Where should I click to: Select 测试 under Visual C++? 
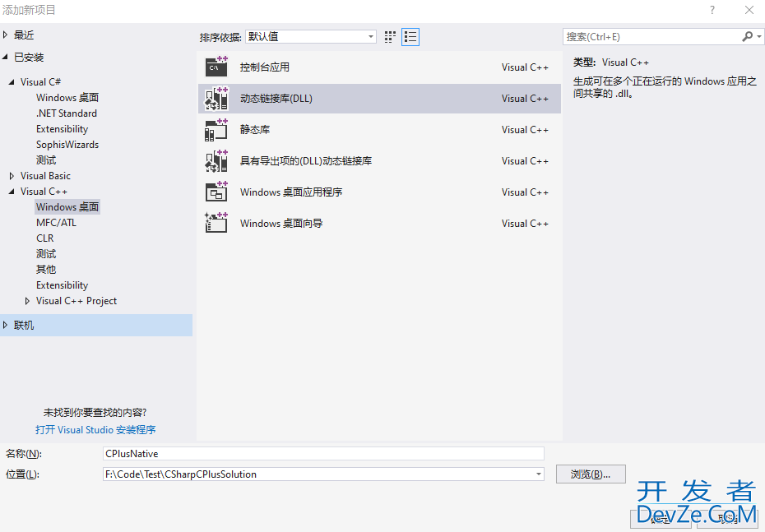pyautogui.click(x=46, y=253)
